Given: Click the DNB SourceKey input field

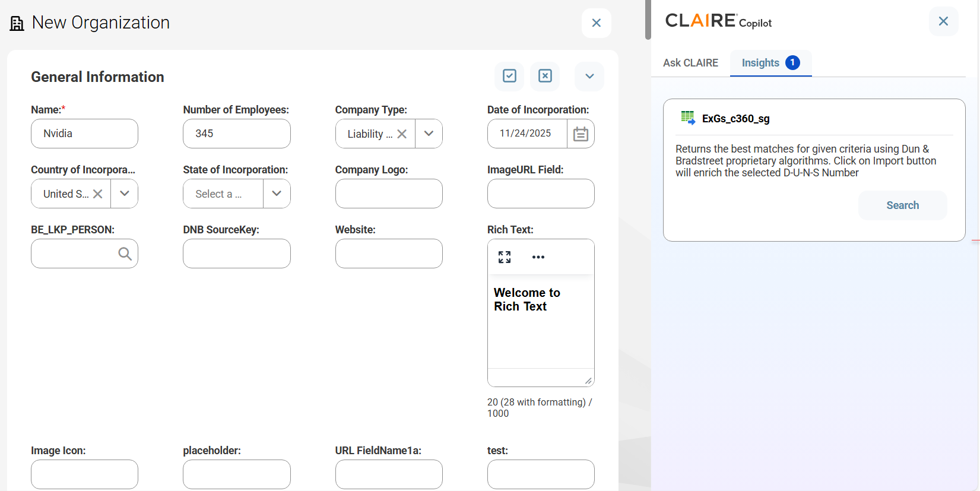Looking at the screenshot, I should [x=237, y=254].
